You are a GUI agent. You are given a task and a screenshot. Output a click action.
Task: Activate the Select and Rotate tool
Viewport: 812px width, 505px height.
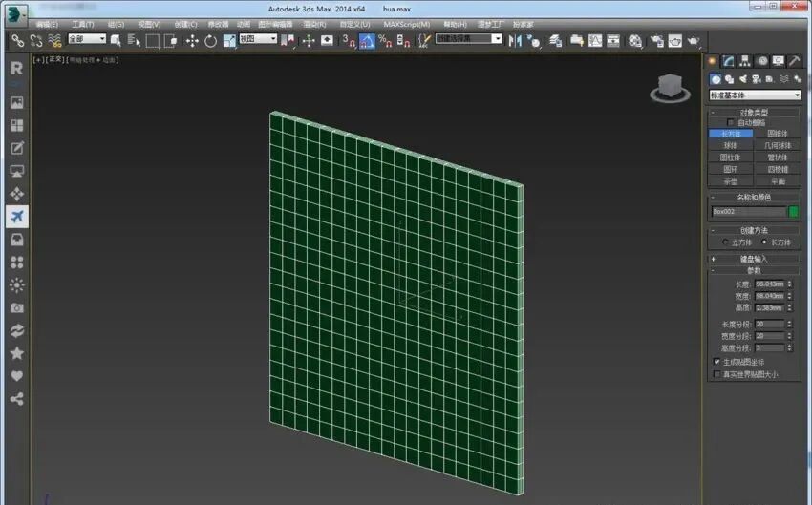point(210,41)
